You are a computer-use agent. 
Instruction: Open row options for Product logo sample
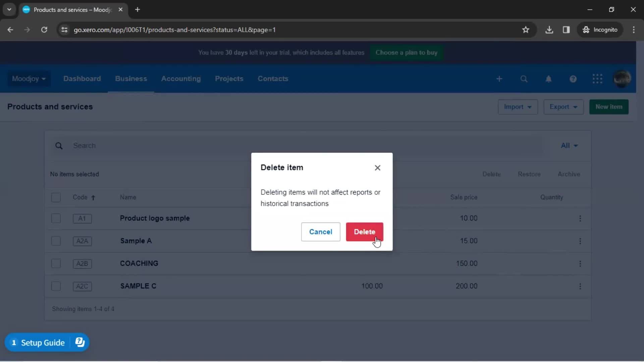580,219
